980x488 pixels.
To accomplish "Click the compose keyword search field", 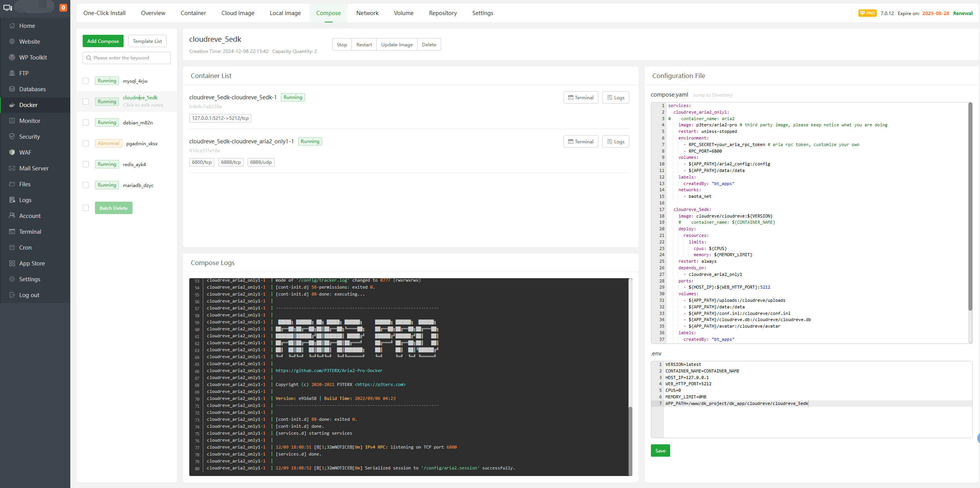I will (127, 58).
